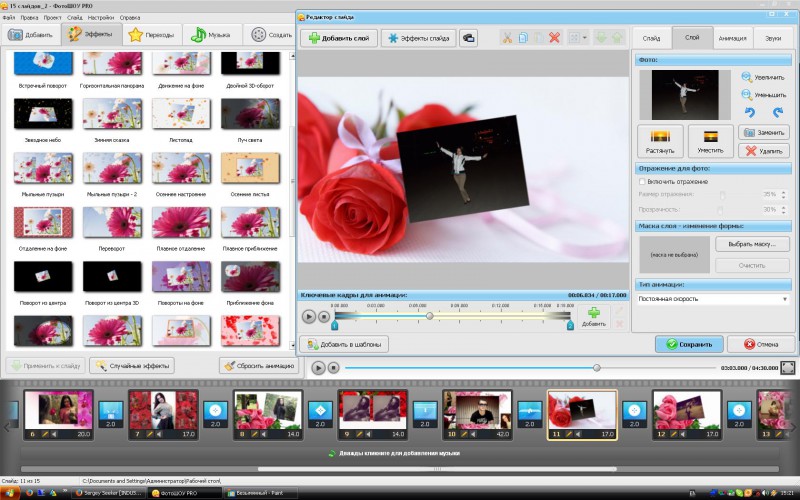Open the transition between slides 10 and 11

tap(530, 414)
